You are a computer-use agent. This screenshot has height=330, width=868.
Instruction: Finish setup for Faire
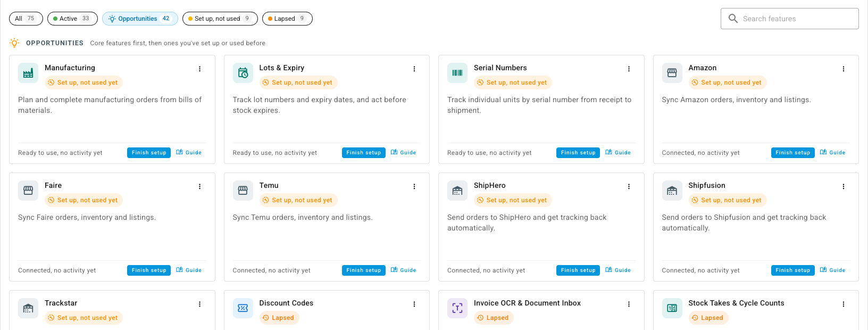click(x=149, y=270)
